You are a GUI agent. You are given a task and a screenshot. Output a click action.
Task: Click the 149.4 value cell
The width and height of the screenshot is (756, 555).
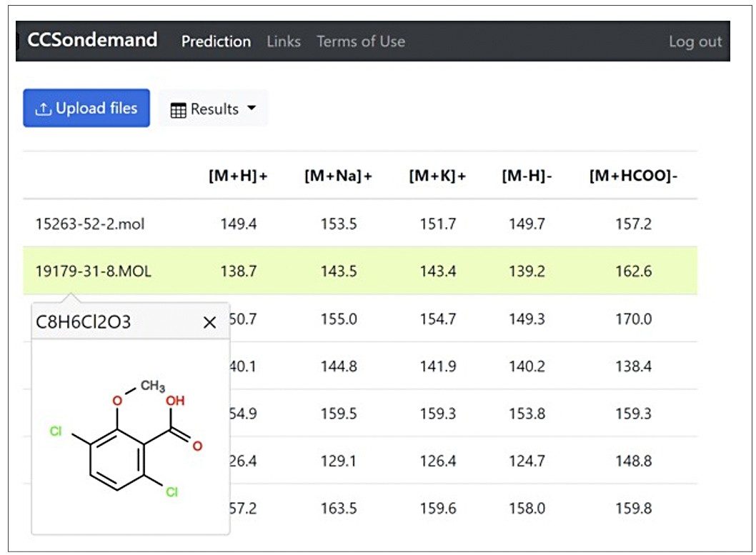click(239, 224)
